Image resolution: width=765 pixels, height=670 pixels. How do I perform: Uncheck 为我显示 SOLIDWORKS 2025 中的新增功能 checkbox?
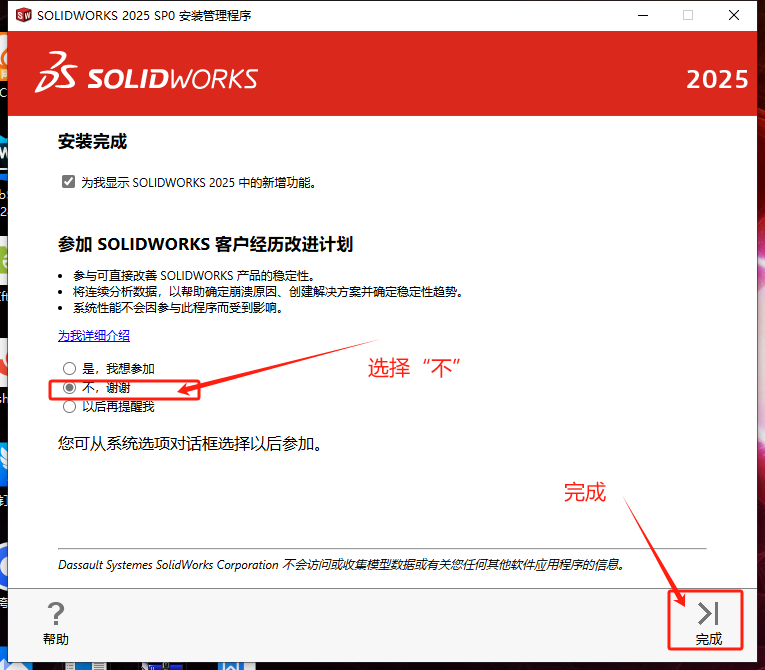[68, 182]
